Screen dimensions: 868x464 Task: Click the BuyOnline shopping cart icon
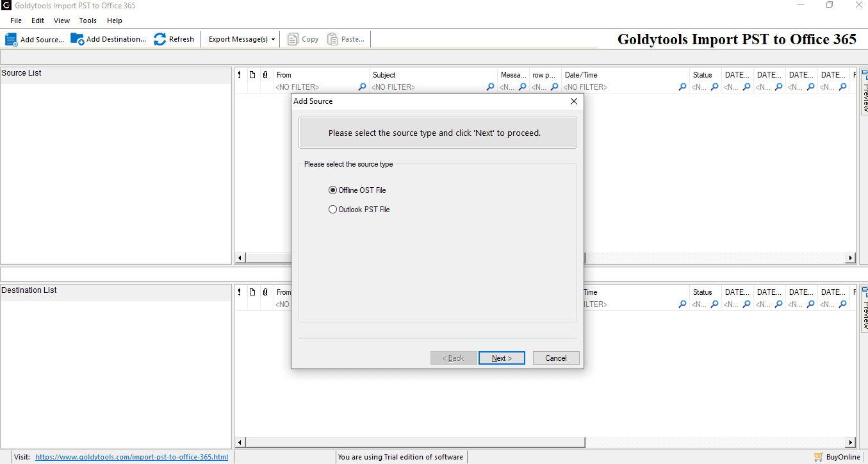(x=818, y=457)
